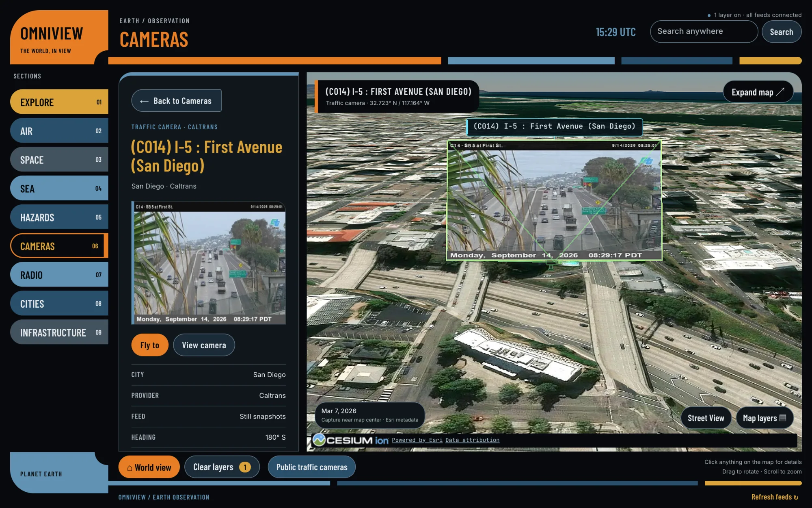Screen dimensions: 812x508
Task: Open Street View on the map
Action: [706, 418]
